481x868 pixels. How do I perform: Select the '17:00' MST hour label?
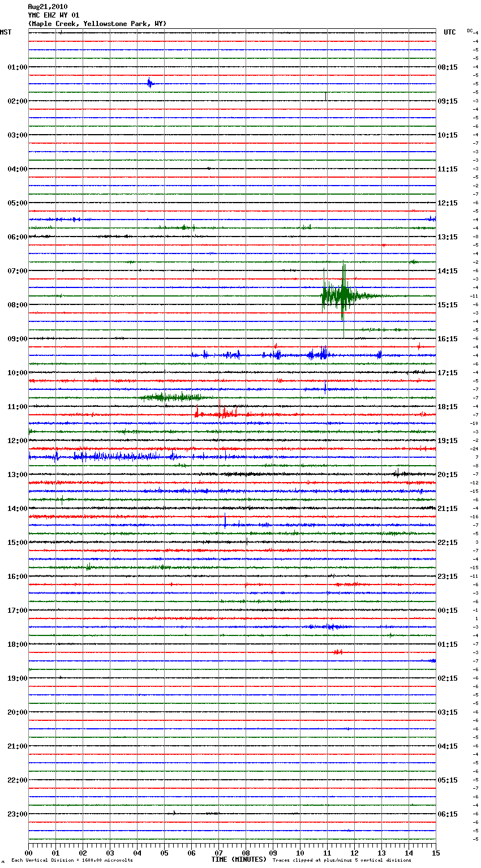tap(18, 611)
